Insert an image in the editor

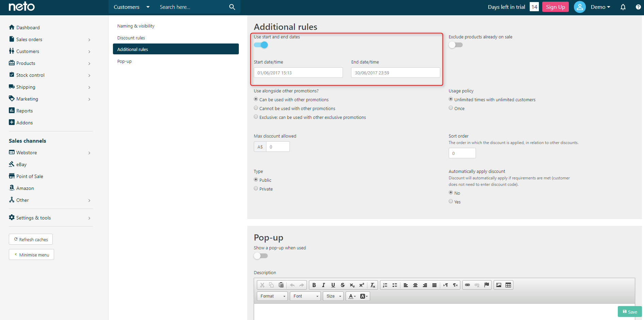pos(499,285)
